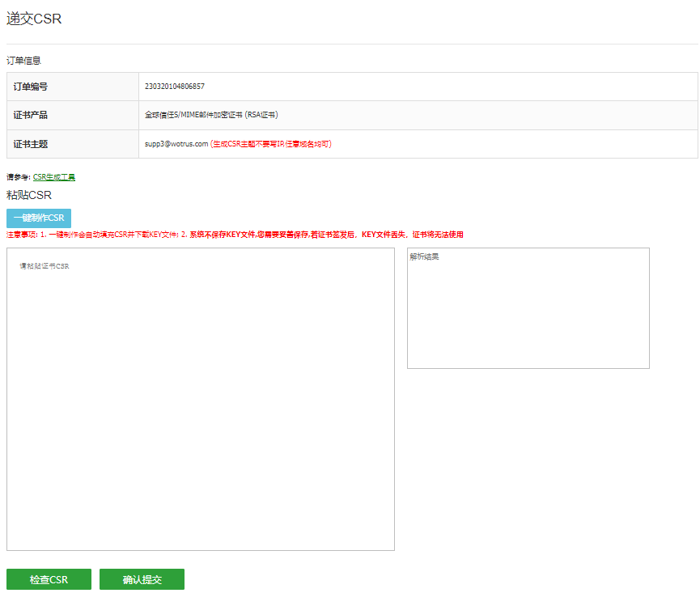This screenshot has width=700, height=593.
Task: Click the red 注意事项 label
Action: (x=21, y=235)
